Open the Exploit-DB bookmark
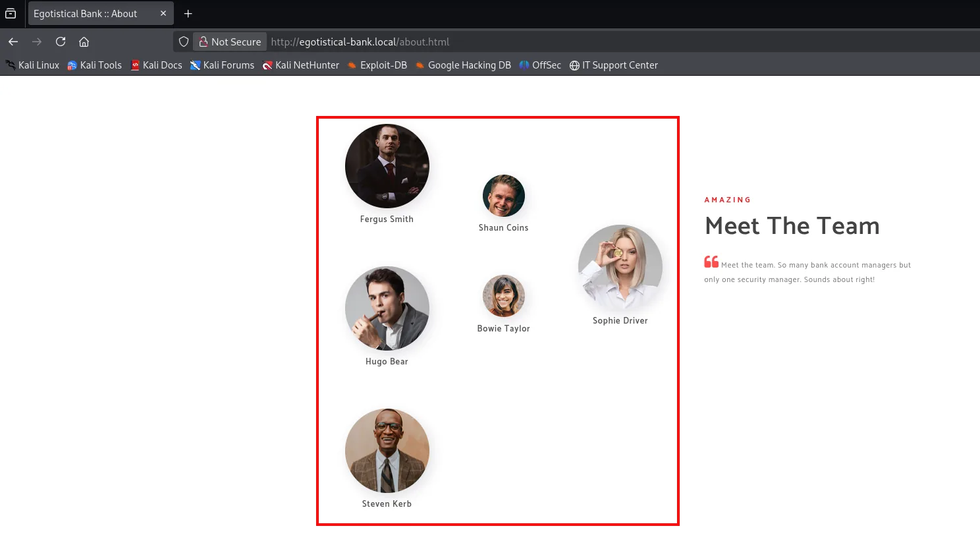The image size is (980, 547). click(377, 65)
